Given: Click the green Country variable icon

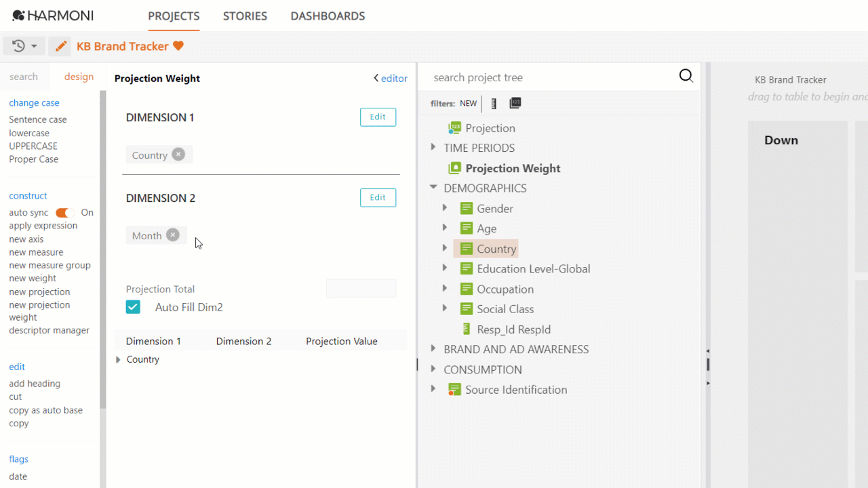Looking at the screenshot, I should tap(466, 249).
